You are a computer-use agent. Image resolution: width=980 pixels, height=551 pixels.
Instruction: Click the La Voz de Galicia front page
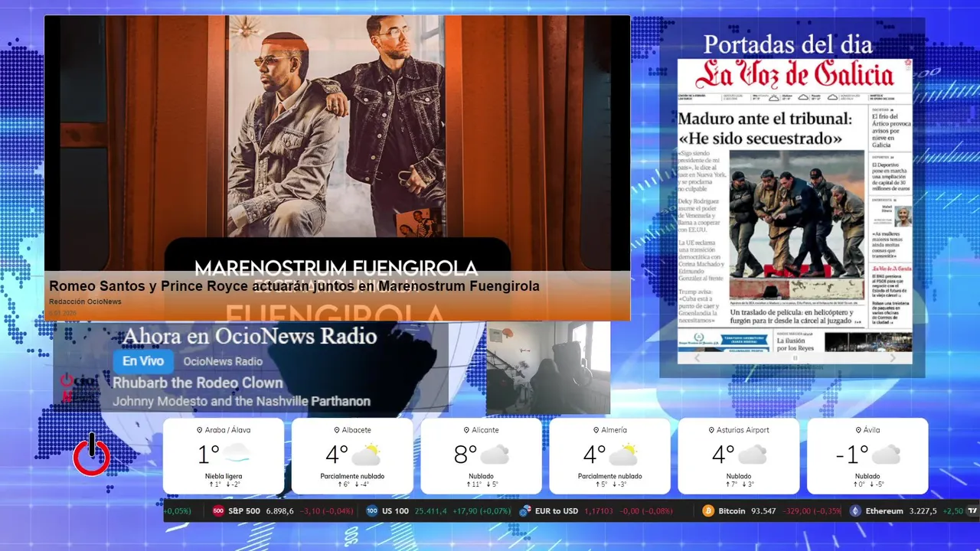coord(795,204)
